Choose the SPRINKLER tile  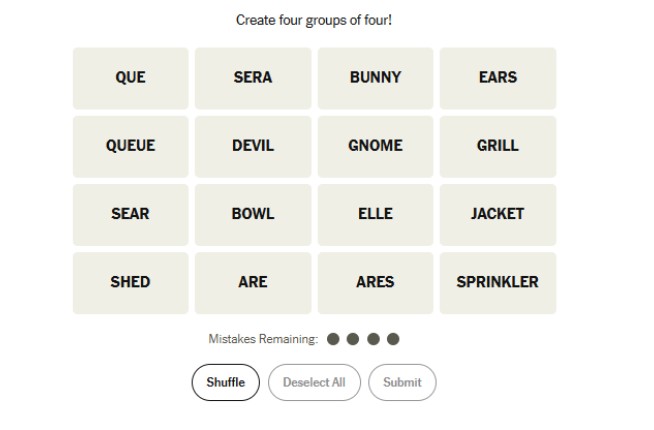click(498, 282)
